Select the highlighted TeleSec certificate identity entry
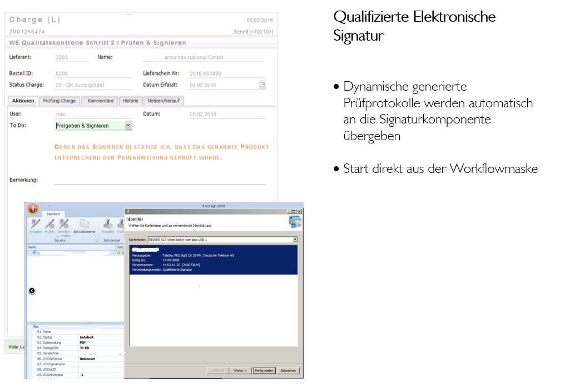 pyautogui.click(x=214, y=260)
